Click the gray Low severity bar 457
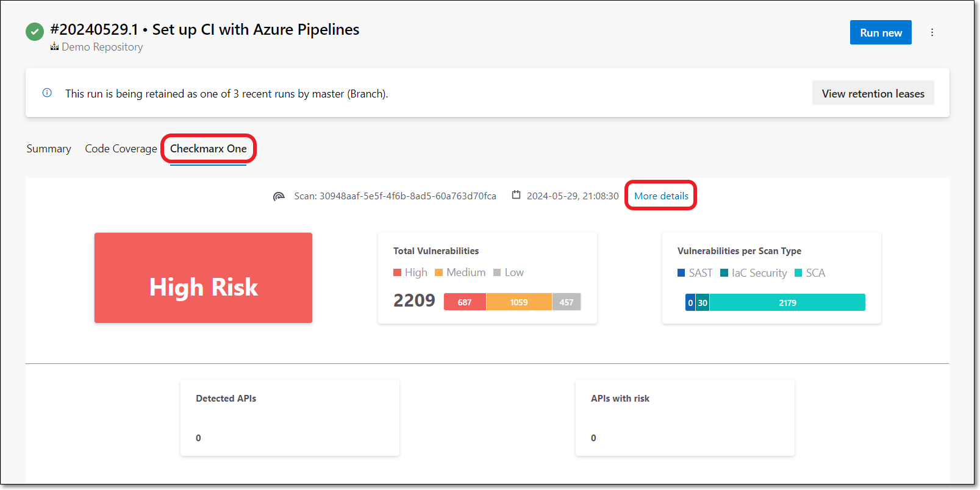The width and height of the screenshot is (980, 490). point(567,302)
